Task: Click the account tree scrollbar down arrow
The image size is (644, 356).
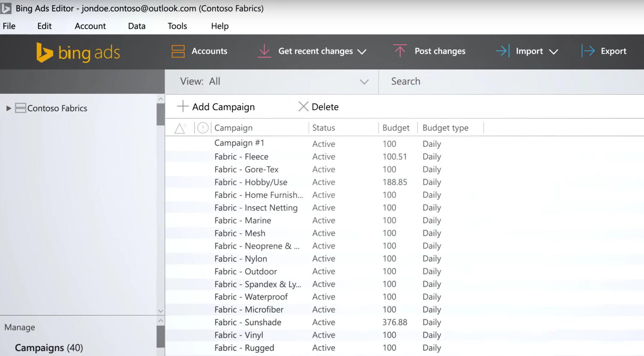Action: click(161, 311)
